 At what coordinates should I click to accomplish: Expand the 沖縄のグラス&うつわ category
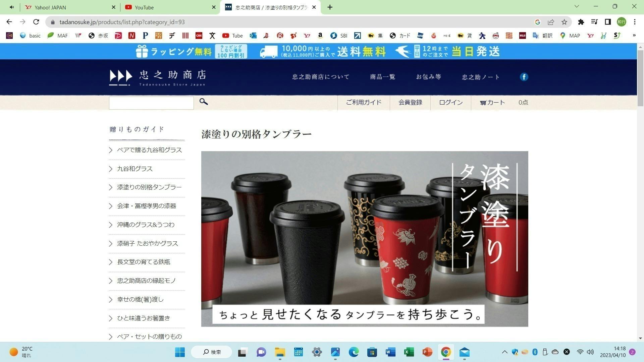pyautogui.click(x=145, y=225)
